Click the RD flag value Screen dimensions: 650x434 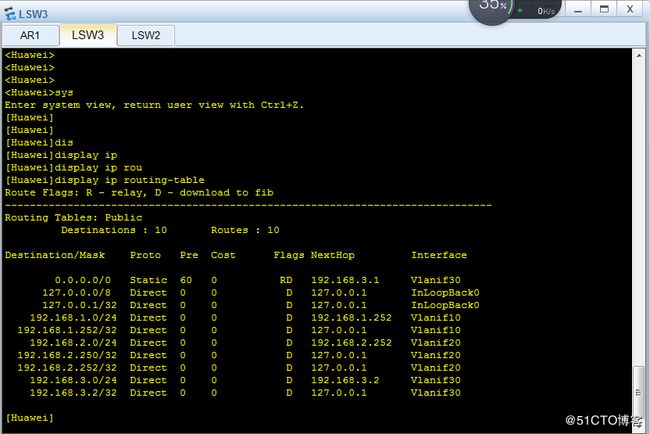[286, 280]
